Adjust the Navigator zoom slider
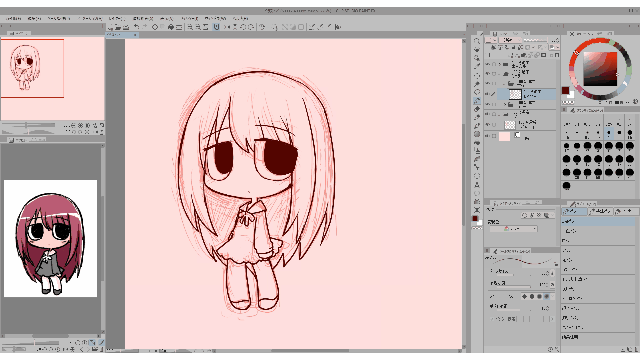This screenshot has width=640, height=360. point(28,125)
